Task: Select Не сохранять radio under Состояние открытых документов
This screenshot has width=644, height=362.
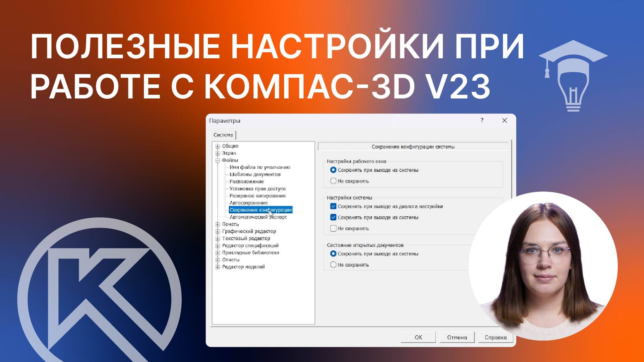Action: coord(333,265)
